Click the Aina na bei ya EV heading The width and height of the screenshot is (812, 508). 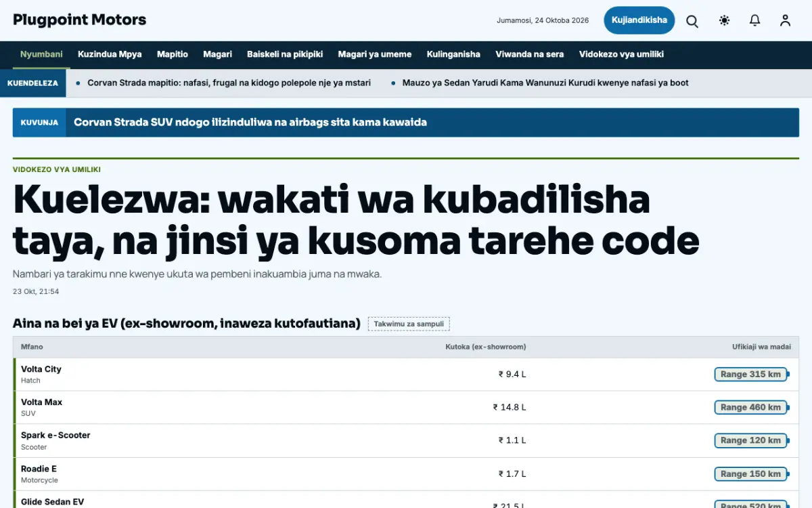(187, 324)
